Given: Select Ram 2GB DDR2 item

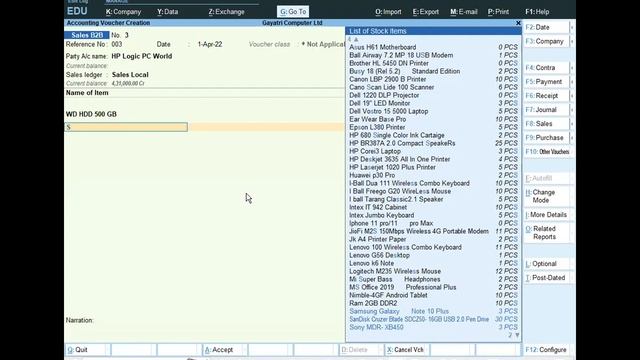Looking at the screenshot, I should click(x=433, y=303).
